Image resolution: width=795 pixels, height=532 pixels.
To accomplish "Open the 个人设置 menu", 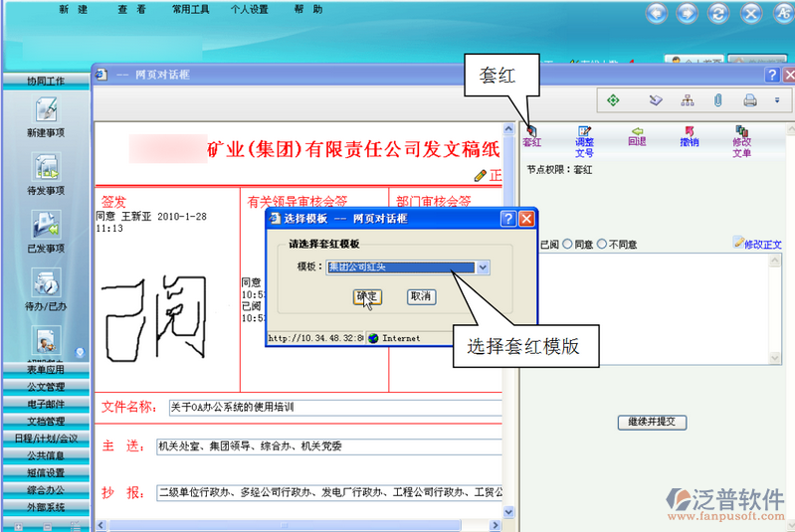I will [249, 10].
